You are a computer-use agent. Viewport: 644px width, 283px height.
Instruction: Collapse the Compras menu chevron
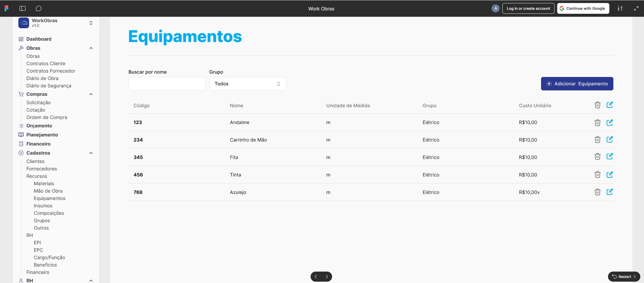point(91,94)
